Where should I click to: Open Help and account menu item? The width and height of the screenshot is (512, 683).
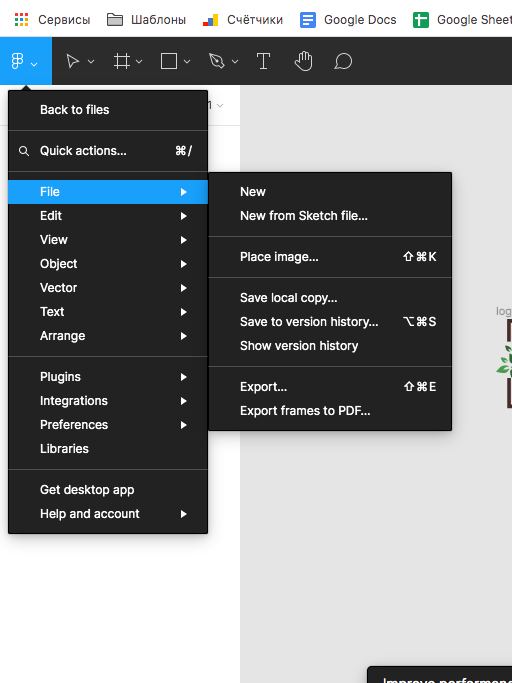(x=108, y=514)
